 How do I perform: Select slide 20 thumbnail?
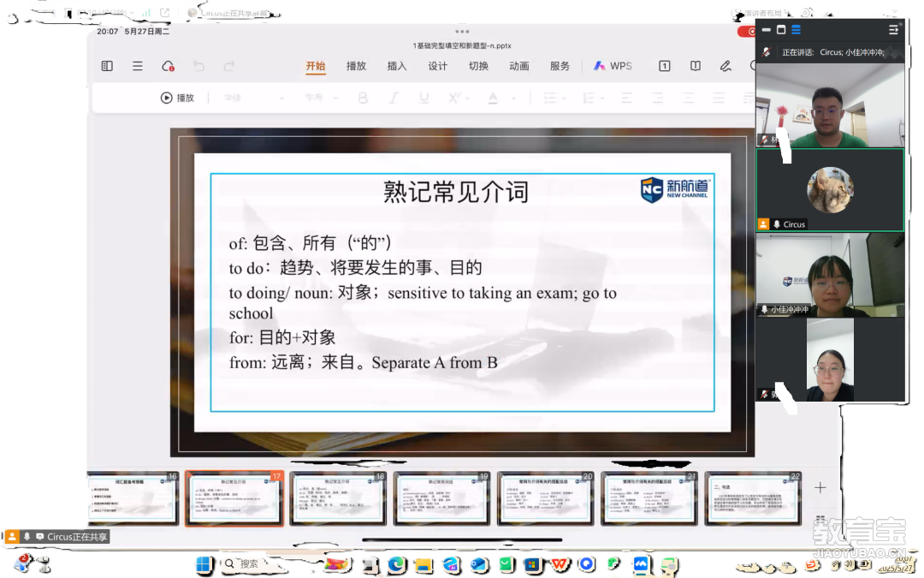coord(546,498)
